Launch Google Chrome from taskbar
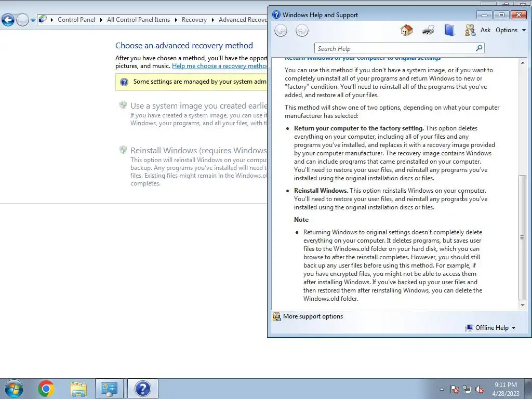This screenshot has width=532, height=399. (x=46, y=389)
